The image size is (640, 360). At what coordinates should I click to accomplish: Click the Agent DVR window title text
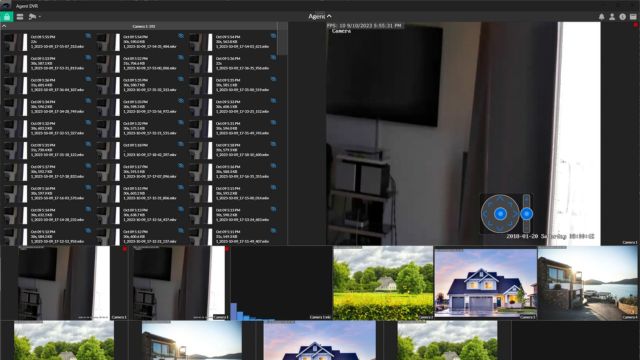coord(27,6)
